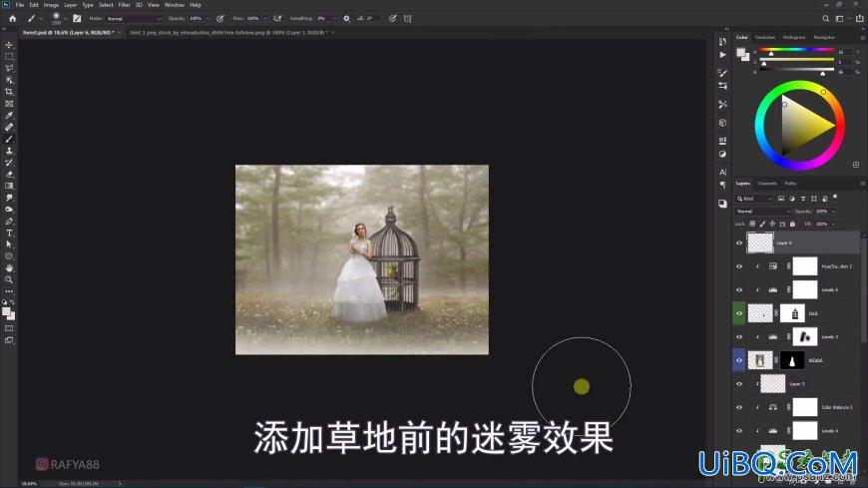868x488 pixels.
Task: Open the Paragraph panel icon in dock
Action: (722, 185)
